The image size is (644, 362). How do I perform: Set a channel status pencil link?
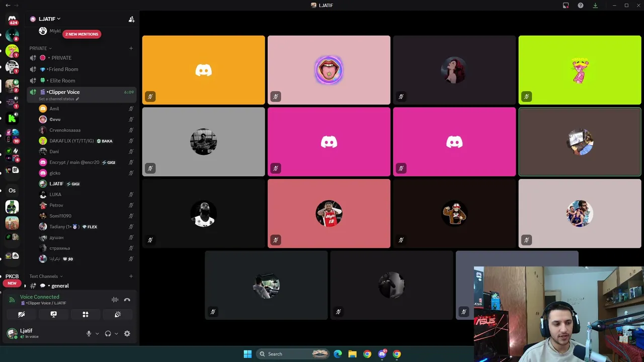point(59,99)
